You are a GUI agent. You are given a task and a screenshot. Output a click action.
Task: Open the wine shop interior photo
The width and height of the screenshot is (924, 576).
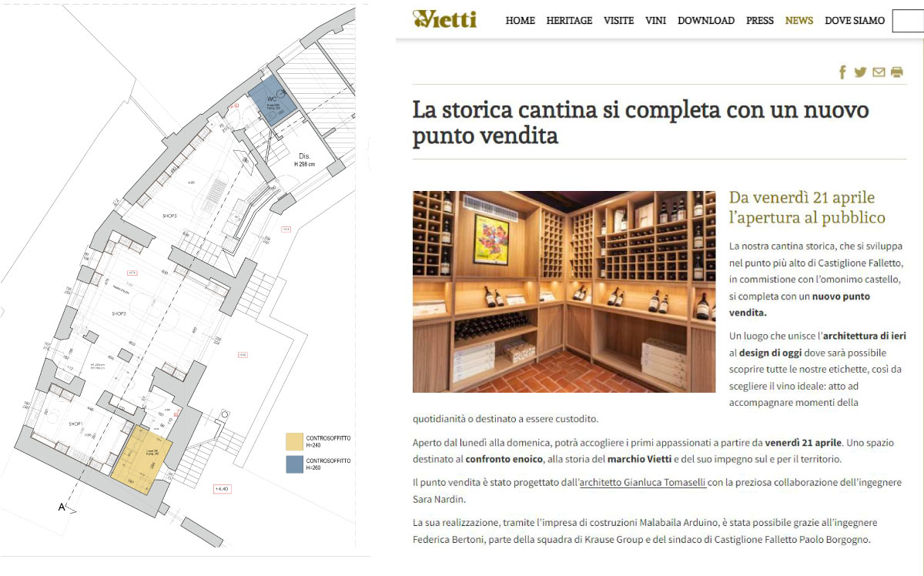(564, 292)
